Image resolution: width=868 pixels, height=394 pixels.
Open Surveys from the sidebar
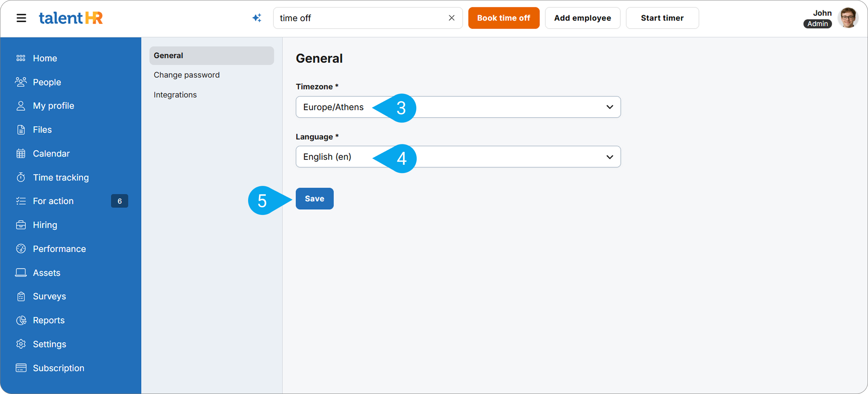point(49,296)
